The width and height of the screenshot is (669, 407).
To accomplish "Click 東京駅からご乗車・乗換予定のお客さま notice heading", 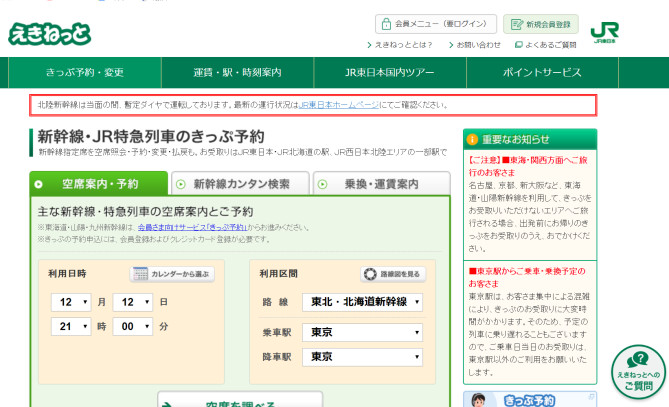I will point(527,277).
